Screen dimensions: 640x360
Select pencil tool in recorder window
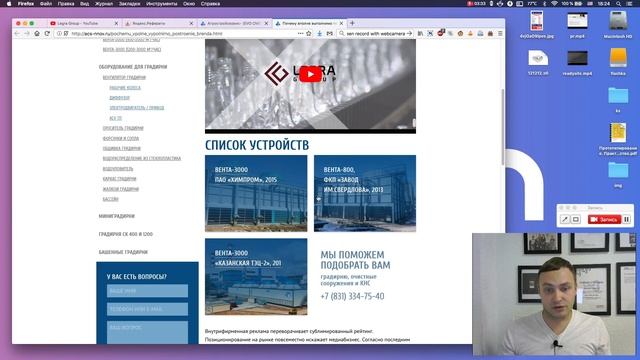pyautogui.click(x=565, y=220)
